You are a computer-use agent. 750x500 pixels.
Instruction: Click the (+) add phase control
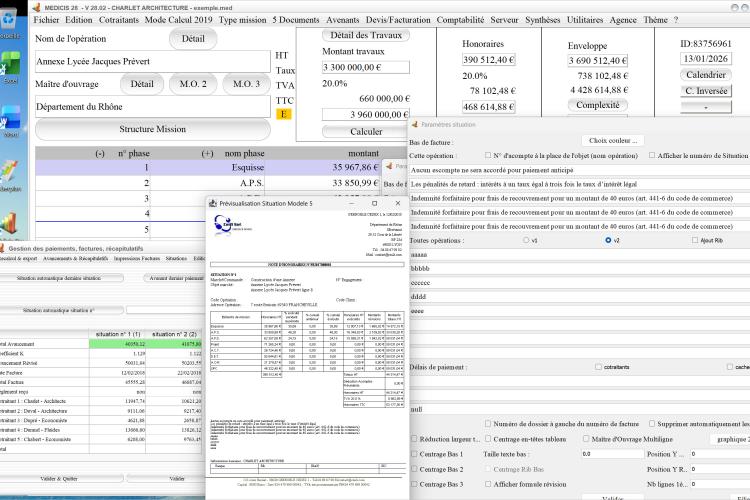[207, 154]
